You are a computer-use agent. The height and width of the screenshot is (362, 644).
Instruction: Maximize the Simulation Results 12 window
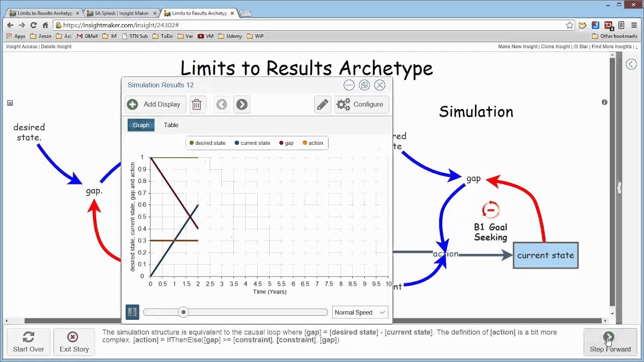[x=364, y=85]
